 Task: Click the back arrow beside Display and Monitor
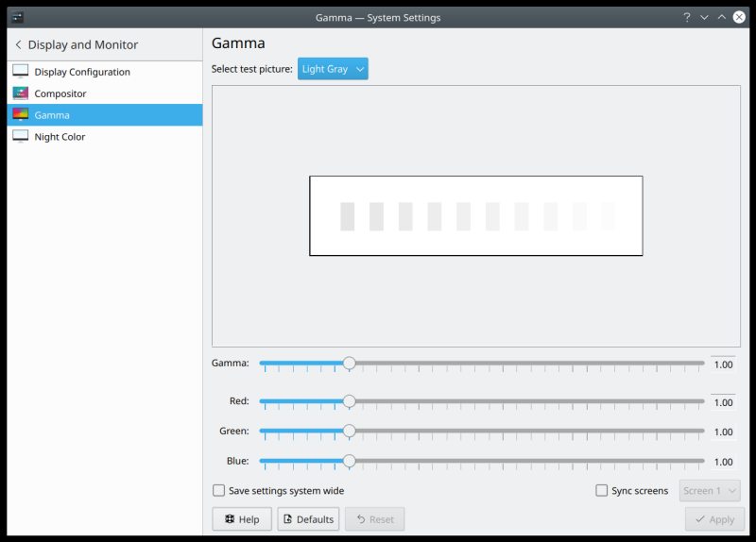(18, 44)
